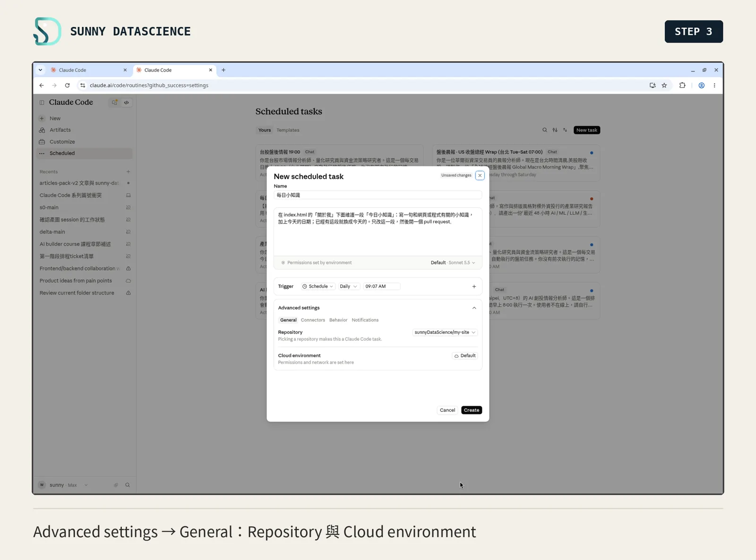Open the Notifications tab
This screenshot has height=560, width=756.
365,320
